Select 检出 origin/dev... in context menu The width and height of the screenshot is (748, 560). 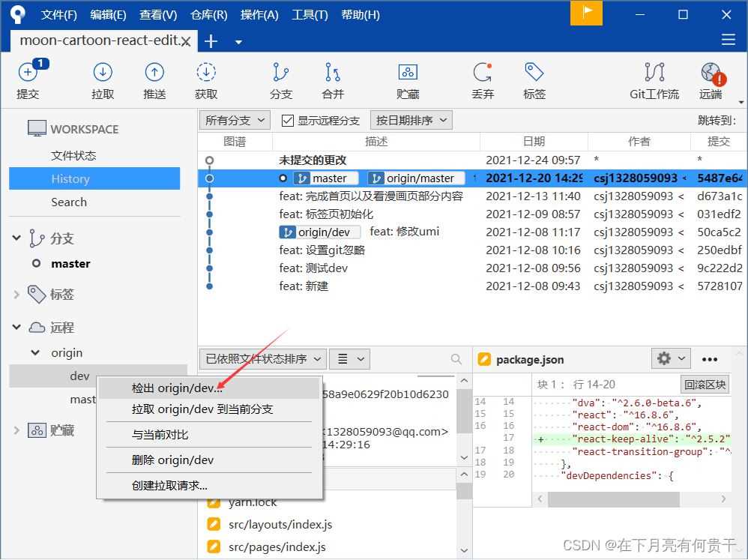[x=177, y=388]
